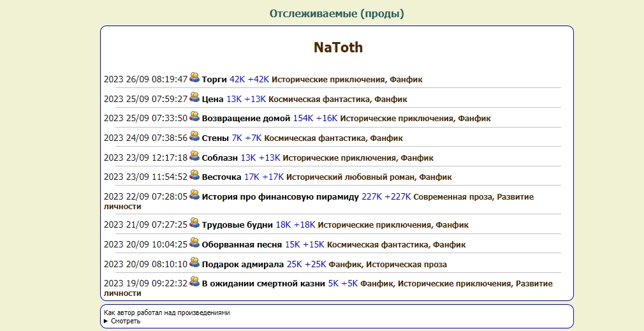Open the story Цена
This screenshot has width=644, height=331.
[x=212, y=99]
